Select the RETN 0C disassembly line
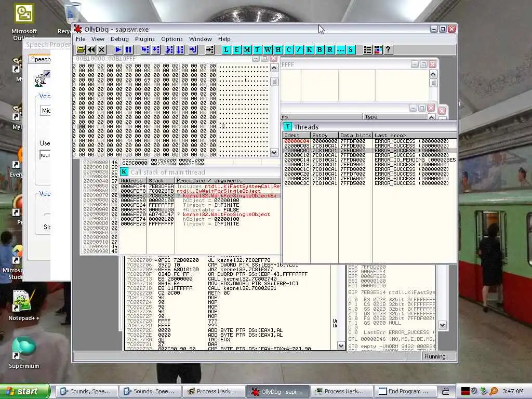The height and width of the screenshot is (399, 532). click(x=228, y=293)
